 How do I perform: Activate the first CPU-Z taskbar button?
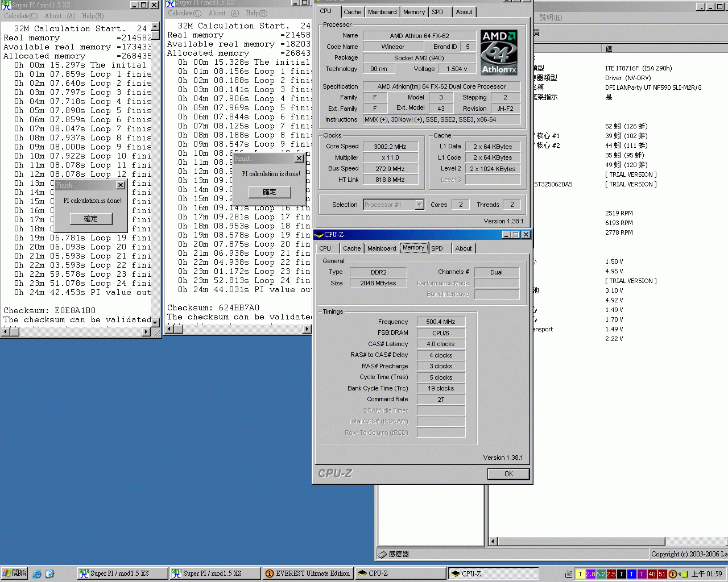tap(400, 573)
